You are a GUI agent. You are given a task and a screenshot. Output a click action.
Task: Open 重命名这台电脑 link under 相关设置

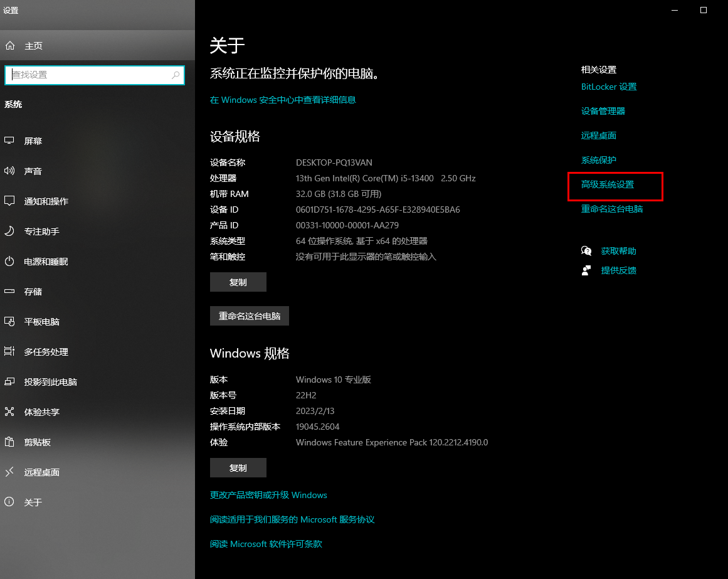coord(612,209)
